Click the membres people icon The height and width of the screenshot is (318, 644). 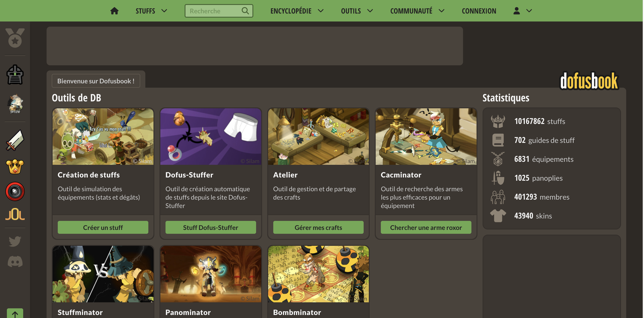click(x=498, y=197)
